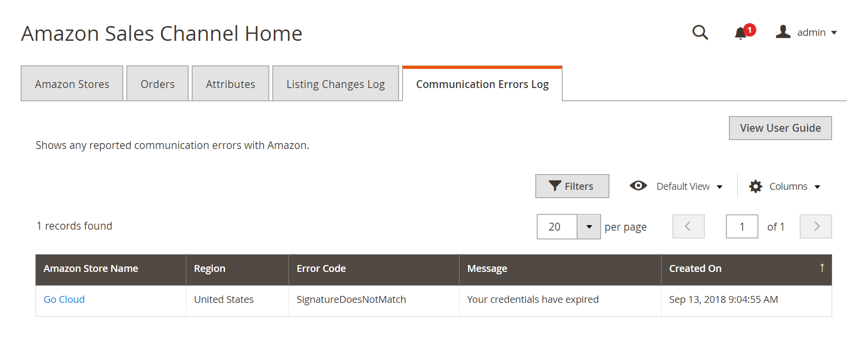Click the gear icon beside Columns
Viewport: 868px width, 355px height.
point(755,186)
